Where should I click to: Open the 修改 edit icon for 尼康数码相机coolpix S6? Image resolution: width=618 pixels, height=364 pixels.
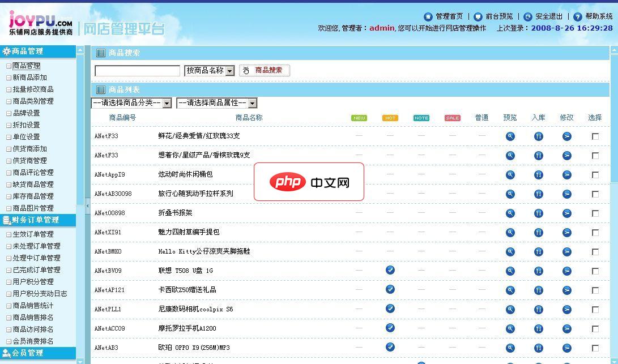[x=567, y=309]
